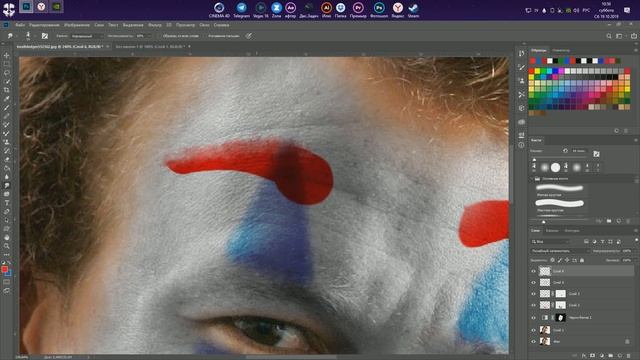Delete layer trash icon
This screenshot has width=640, height=360.
coord(629,356)
